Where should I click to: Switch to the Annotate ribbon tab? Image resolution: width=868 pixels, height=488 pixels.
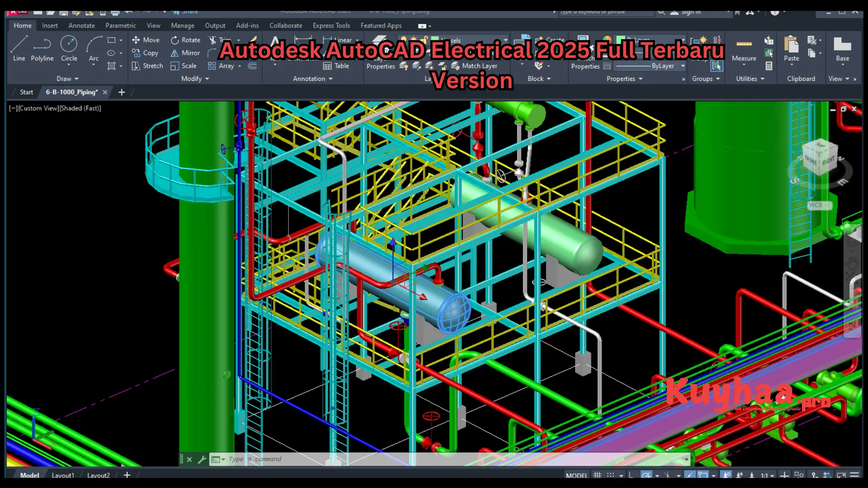(x=81, y=26)
